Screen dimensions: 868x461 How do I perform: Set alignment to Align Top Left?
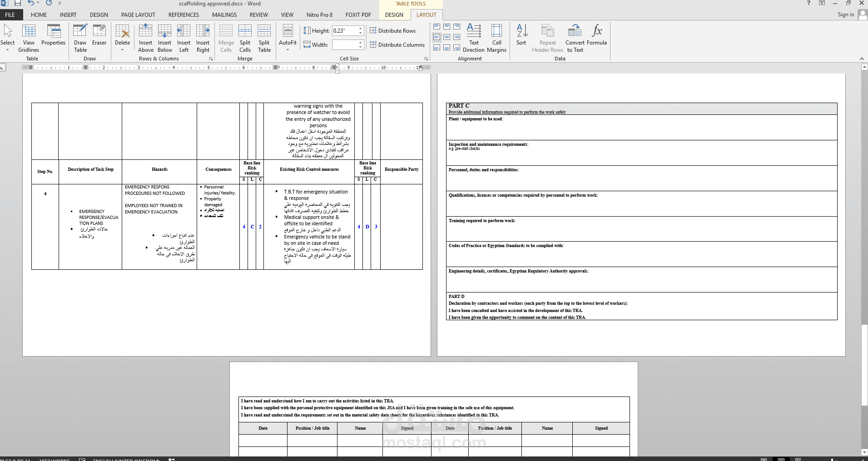(x=436, y=27)
